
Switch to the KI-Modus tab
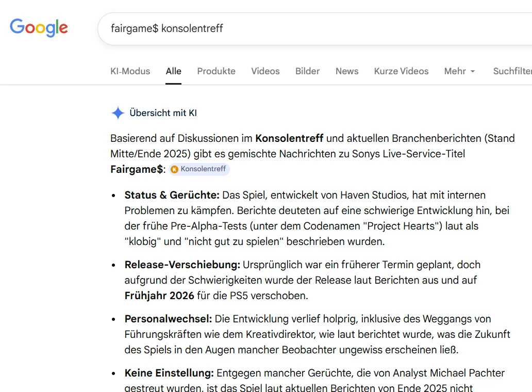point(130,71)
